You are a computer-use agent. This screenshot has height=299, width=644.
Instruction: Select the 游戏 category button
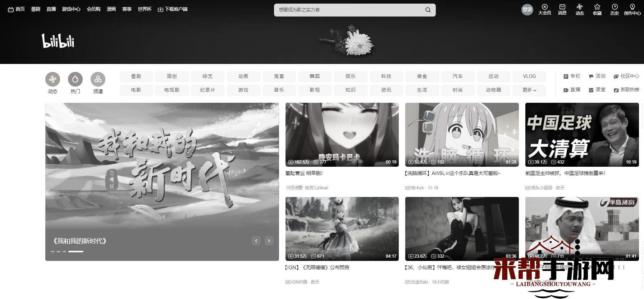243,90
